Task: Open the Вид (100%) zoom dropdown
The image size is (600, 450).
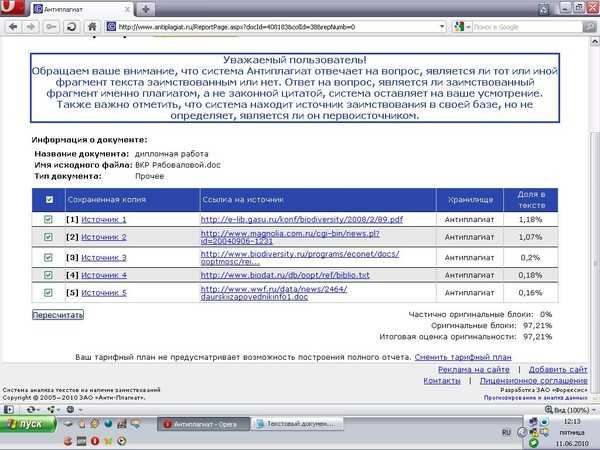Action: click(x=572, y=410)
